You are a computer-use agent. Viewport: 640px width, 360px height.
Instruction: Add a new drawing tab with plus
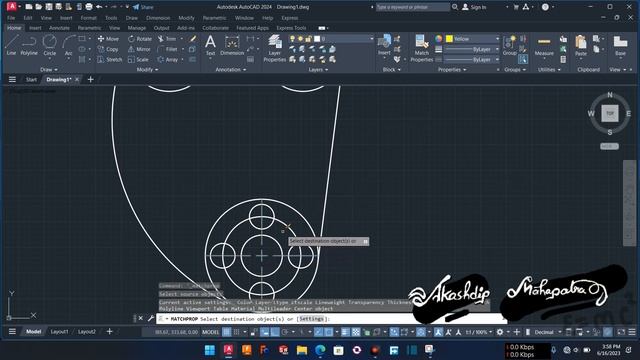(x=91, y=80)
